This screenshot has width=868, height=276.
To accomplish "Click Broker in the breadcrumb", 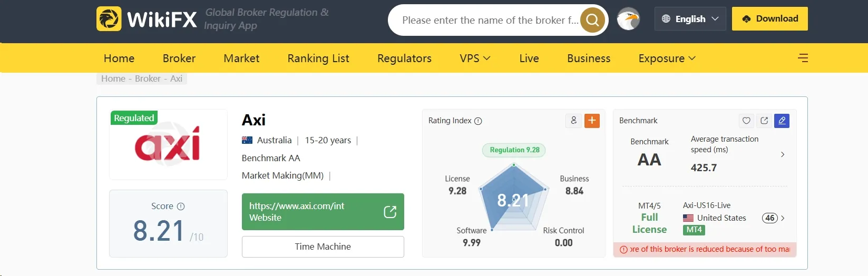I will click(148, 78).
